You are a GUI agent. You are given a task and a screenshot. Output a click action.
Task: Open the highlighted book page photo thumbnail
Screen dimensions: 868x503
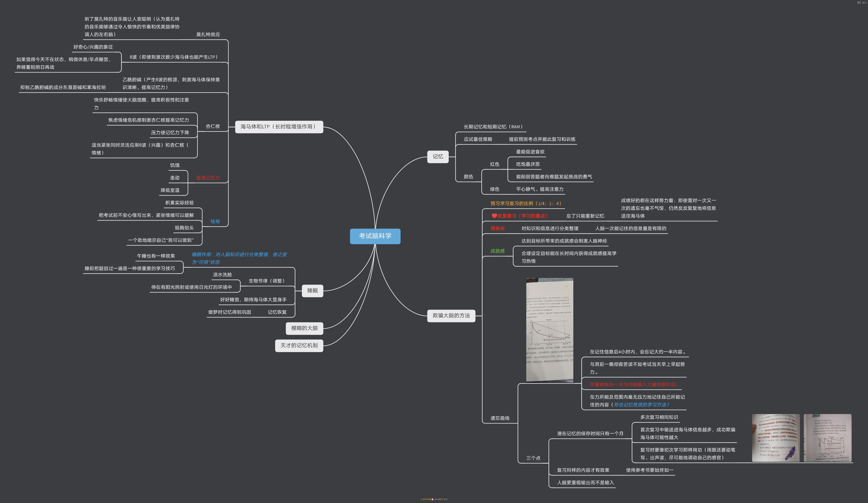[x=776, y=438]
